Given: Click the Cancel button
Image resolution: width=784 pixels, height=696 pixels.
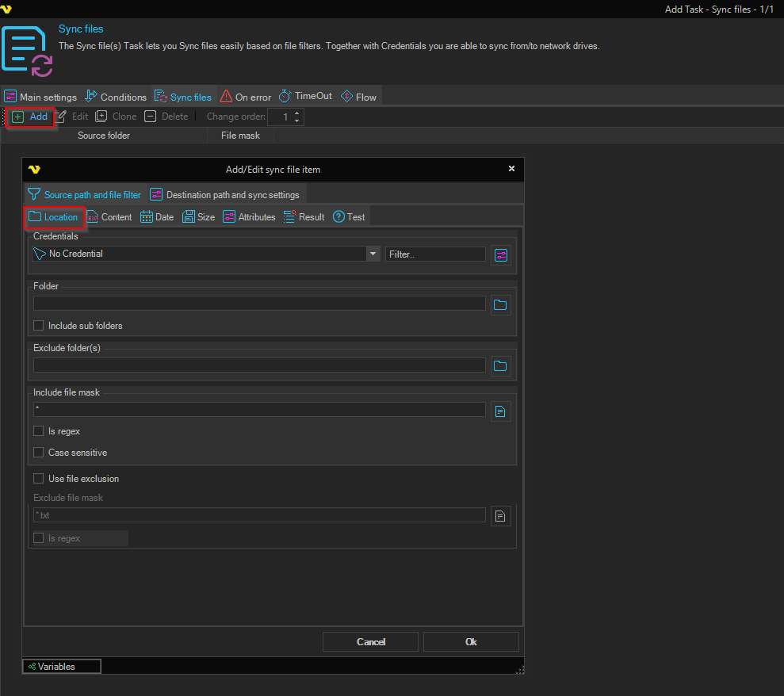Looking at the screenshot, I should pos(371,642).
